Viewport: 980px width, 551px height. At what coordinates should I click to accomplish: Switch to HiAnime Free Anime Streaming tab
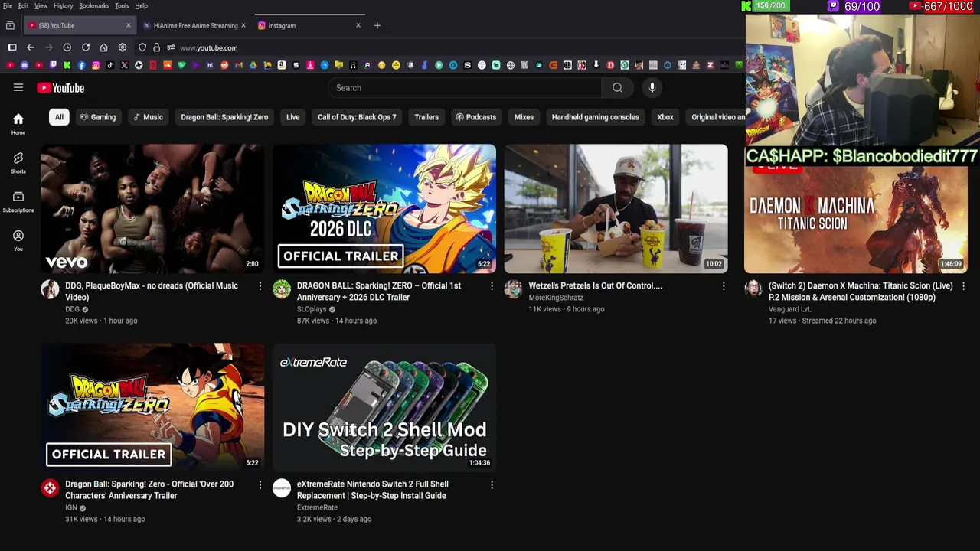point(194,25)
